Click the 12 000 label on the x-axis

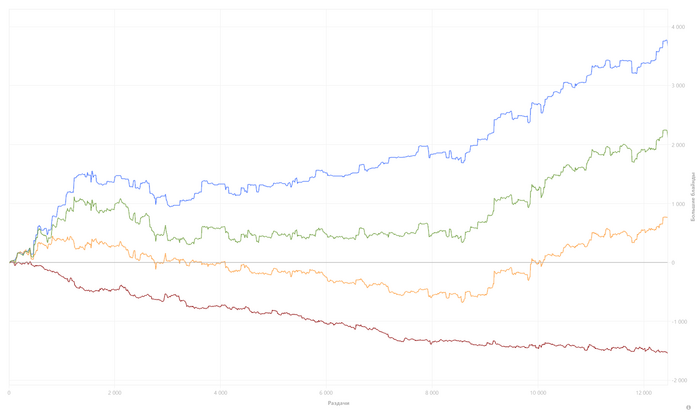[644, 391]
